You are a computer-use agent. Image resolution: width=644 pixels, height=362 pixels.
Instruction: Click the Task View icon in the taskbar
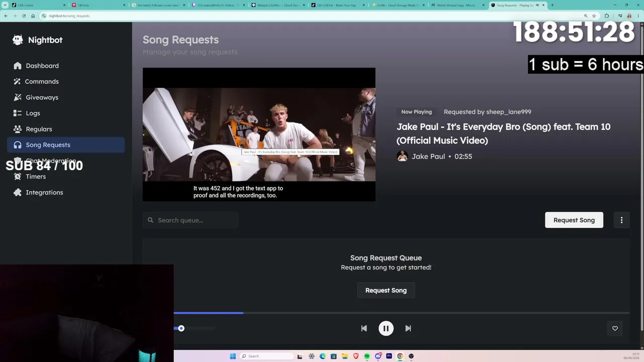pos(300,356)
